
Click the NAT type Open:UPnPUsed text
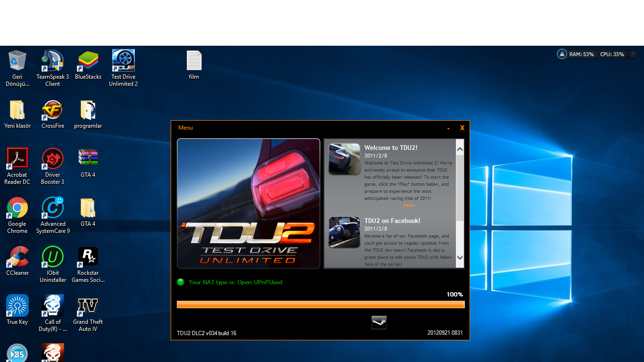point(235,282)
